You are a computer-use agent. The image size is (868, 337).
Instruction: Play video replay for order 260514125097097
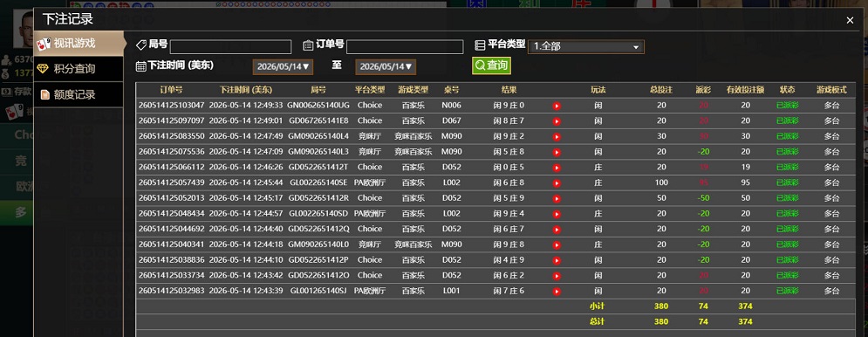coord(557,121)
